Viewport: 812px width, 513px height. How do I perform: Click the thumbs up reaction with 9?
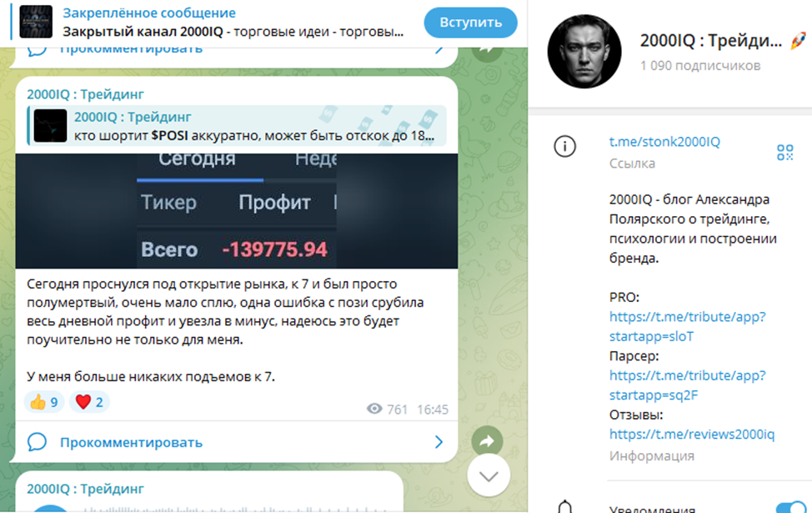click(44, 402)
